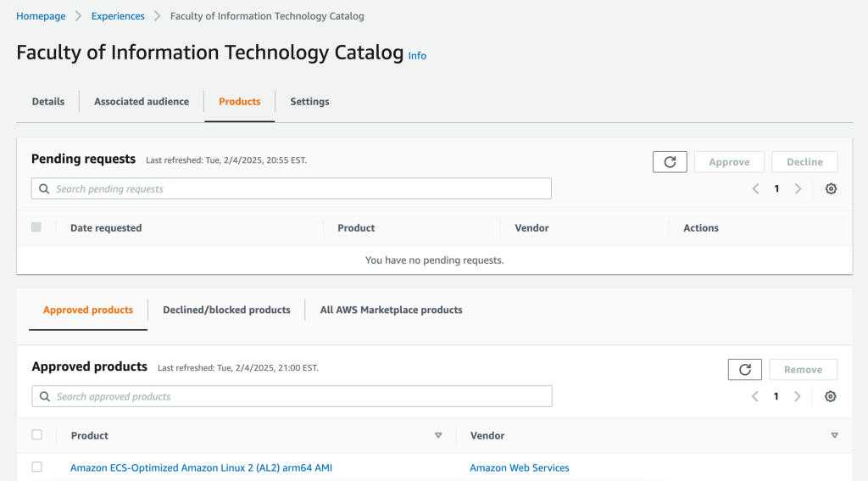This screenshot has height=481, width=868.
Task: Open the Amazon Web Services vendor link
Action: pos(520,467)
